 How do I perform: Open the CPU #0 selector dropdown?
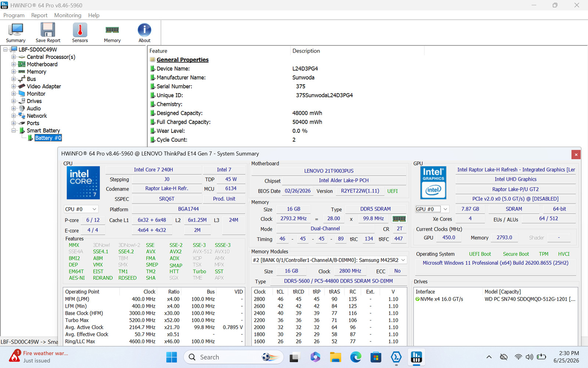click(81, 209)
